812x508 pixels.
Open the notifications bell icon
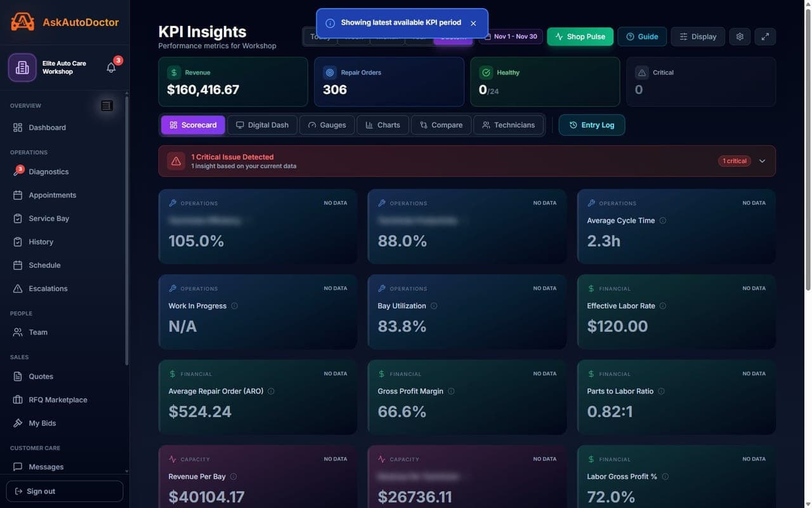[x=111, y=67]
